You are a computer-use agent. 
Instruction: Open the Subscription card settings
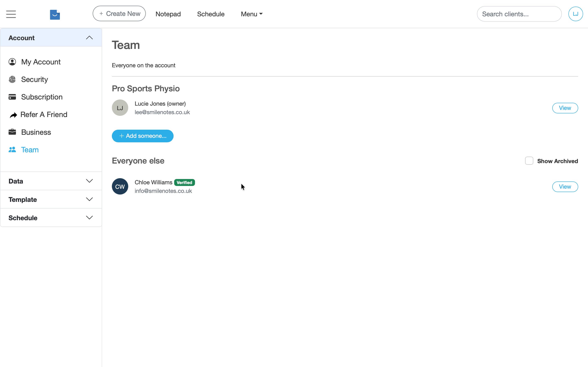[x=42, y=97]
